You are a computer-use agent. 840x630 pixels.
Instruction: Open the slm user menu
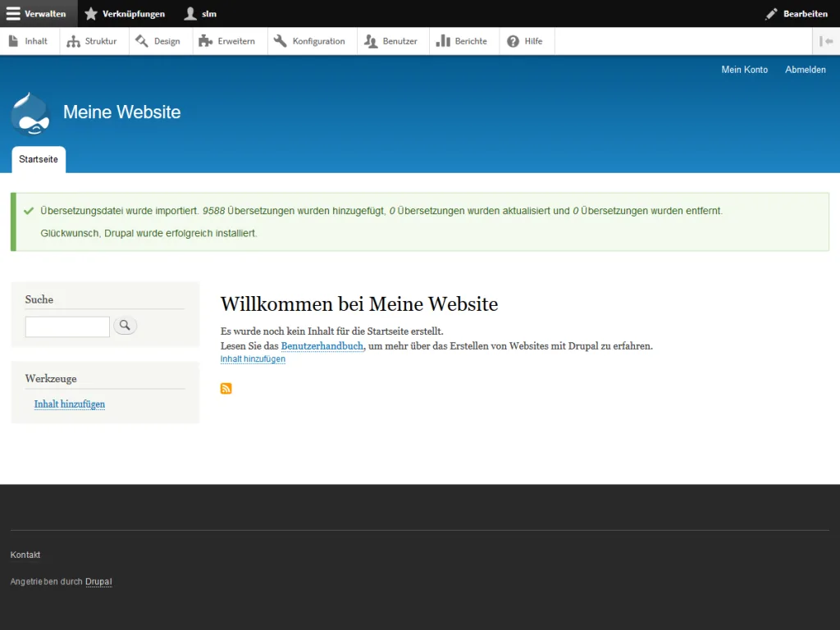tap(201, 14)
